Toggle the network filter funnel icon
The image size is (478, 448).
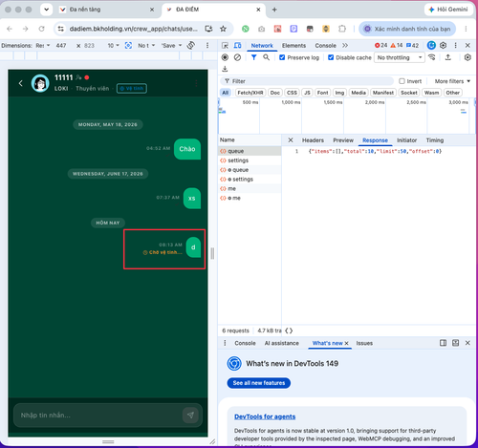tap(253, 57)
